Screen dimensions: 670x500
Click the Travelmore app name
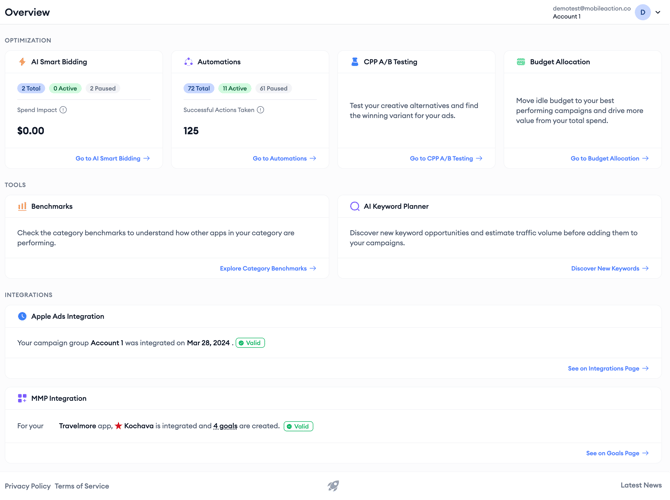77,426
